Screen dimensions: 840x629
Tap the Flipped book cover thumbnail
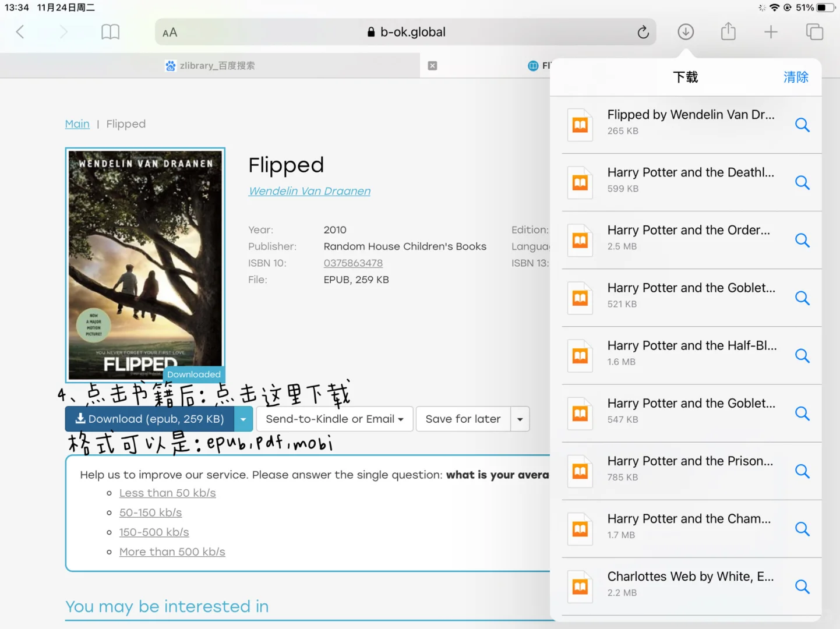click(x=145, y=265)
